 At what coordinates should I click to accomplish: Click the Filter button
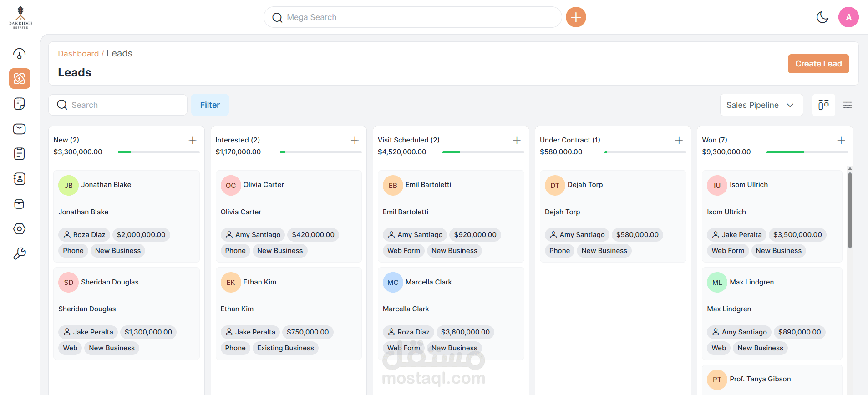click(210, 105)
